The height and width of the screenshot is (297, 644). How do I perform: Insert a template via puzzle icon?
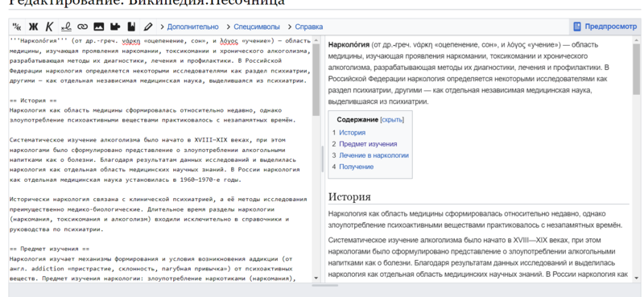115,27
